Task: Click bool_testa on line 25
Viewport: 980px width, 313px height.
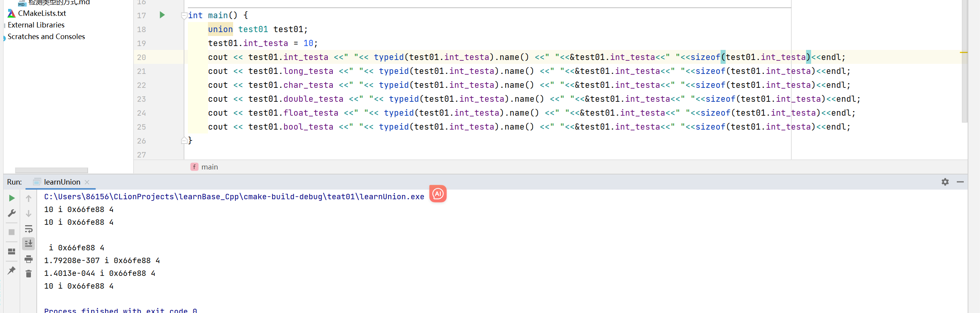Action: click(308, 127)
